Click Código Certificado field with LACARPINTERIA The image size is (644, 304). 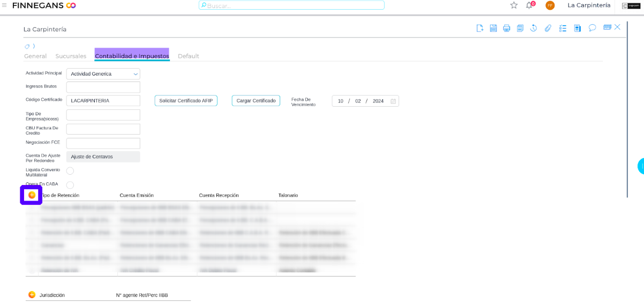103,101
